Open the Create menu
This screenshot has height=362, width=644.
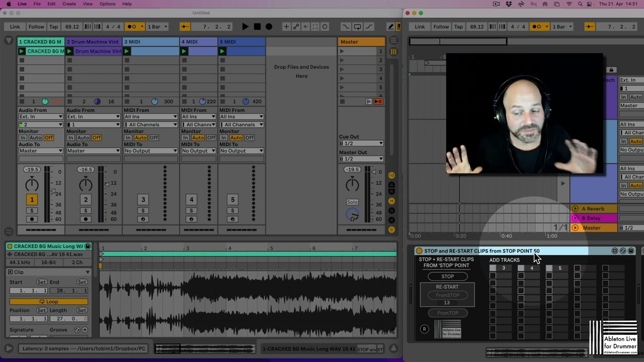(x=69, y=4)
